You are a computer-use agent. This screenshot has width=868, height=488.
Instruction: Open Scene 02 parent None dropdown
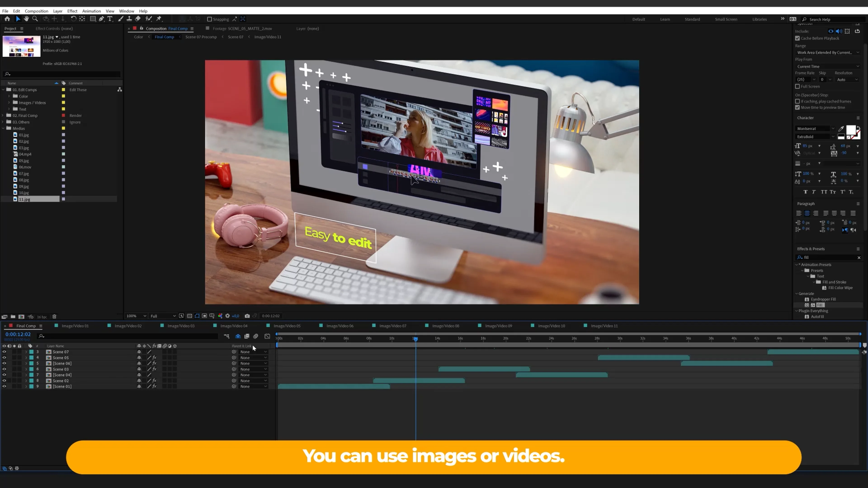[253, 380]
